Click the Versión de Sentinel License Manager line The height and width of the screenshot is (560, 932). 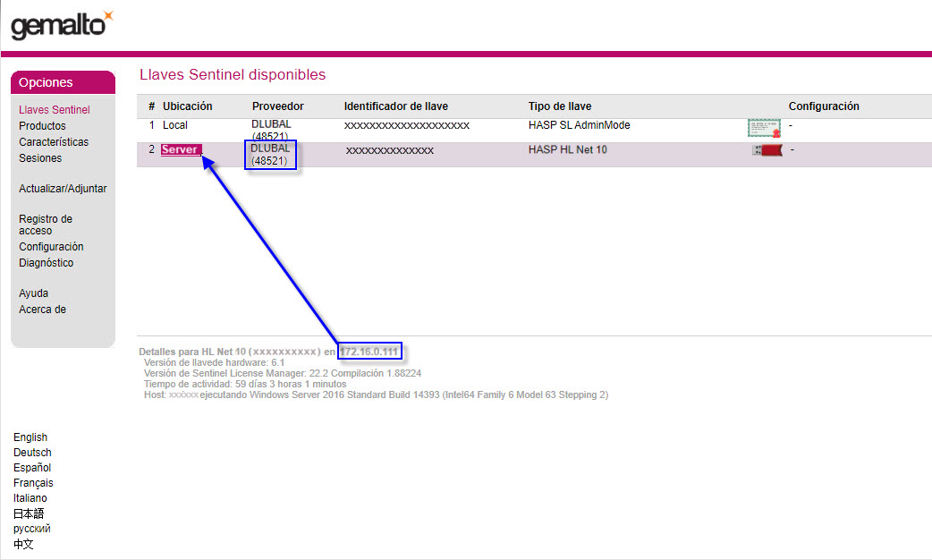click(283, 373)
